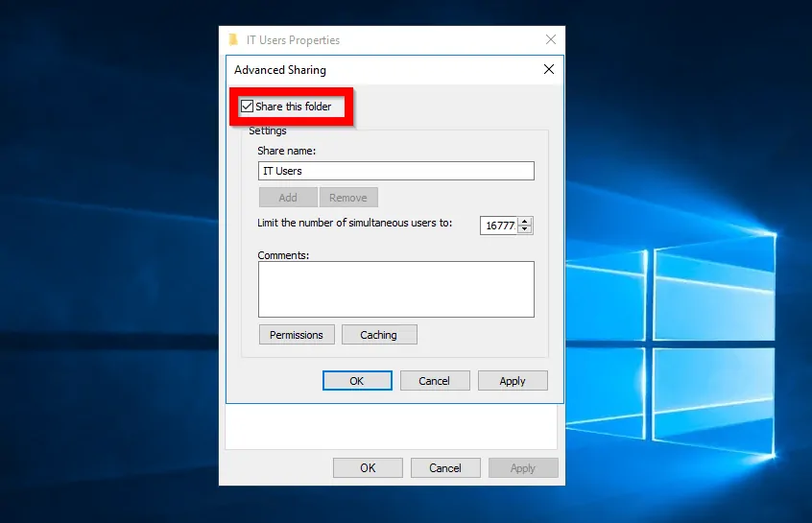Viewport: 812px width, 523px height.
Task: Close the Advanced Sharing dialog with X
Action: coord(549,69)
